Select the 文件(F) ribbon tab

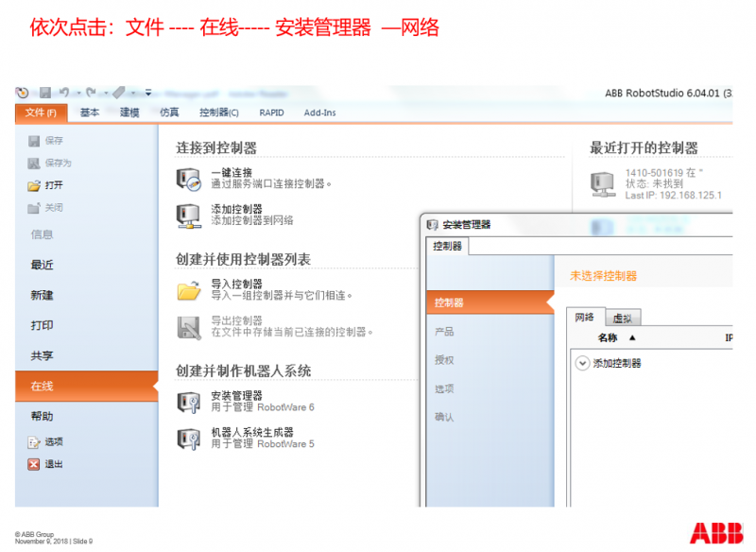[x=41, y=112]
